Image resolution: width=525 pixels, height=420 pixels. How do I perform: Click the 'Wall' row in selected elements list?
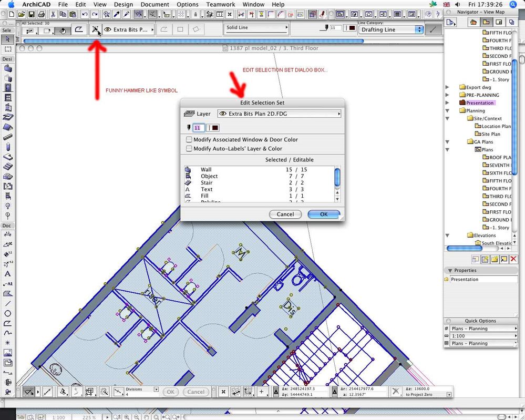[259, 169]
